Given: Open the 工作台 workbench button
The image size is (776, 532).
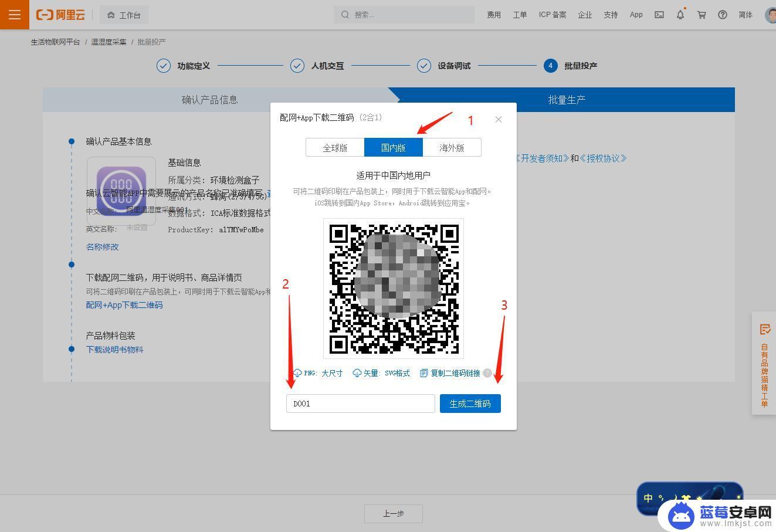Looking at the screenshot, I should coord(124,15).
